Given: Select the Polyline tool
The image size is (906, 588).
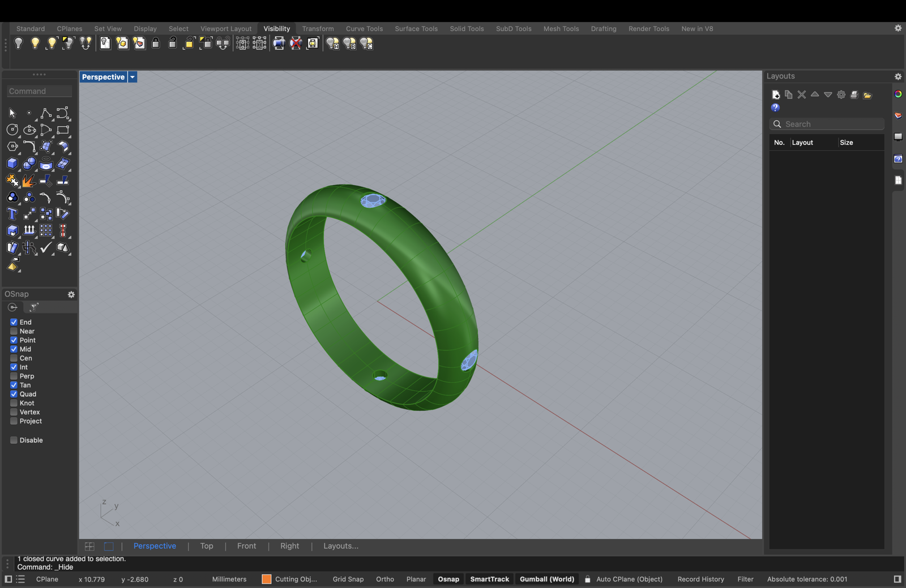Looking at the screenshot, I should pyautogui.click(x=46, y=113).
